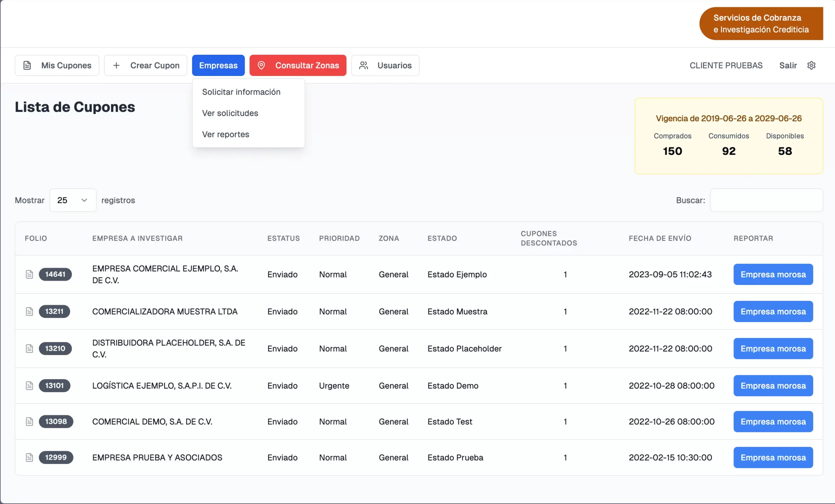Select Solicitar información from the menu
This screenshot has height=504, width=835.
(x=241, y=92)
